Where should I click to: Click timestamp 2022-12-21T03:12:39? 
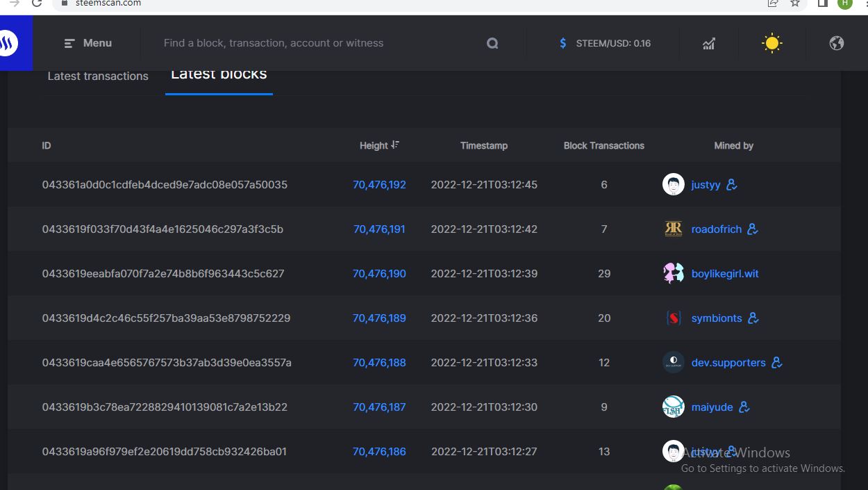tap(484, 274)
